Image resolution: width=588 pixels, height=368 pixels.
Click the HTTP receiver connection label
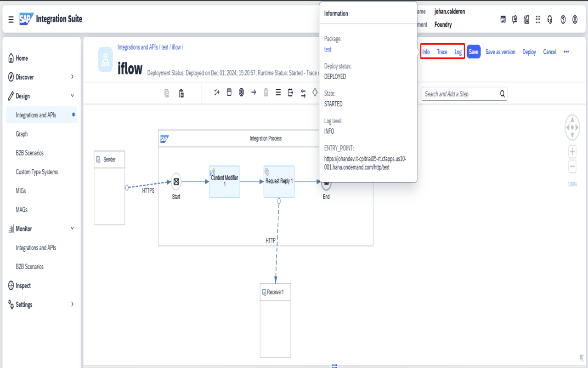(x=271, y=241)
